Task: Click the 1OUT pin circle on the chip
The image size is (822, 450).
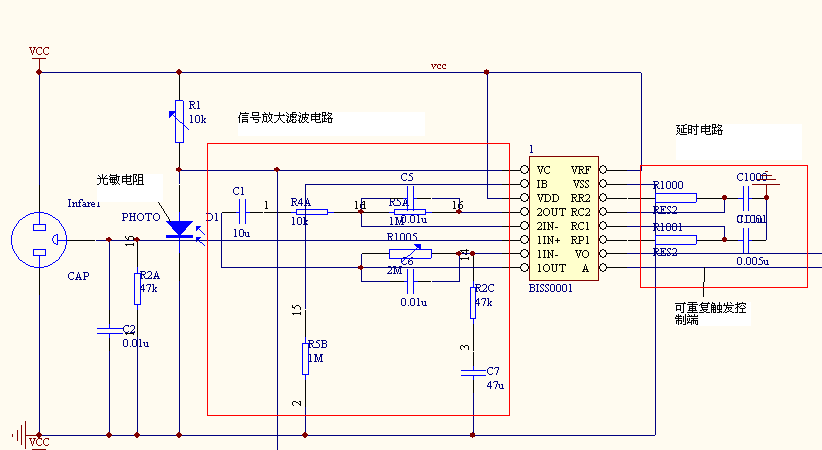Action: pyautogui.click(x=524, y=267)
